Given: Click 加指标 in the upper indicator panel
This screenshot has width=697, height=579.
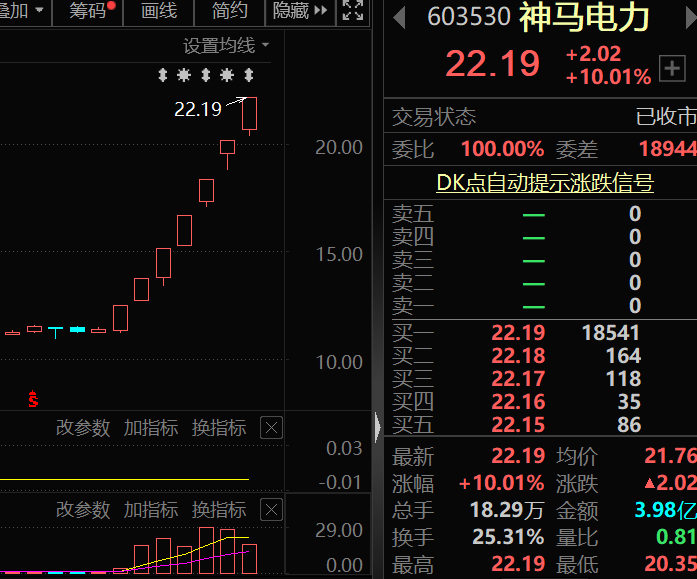Looking at the screenshot, I should [151, 428].
